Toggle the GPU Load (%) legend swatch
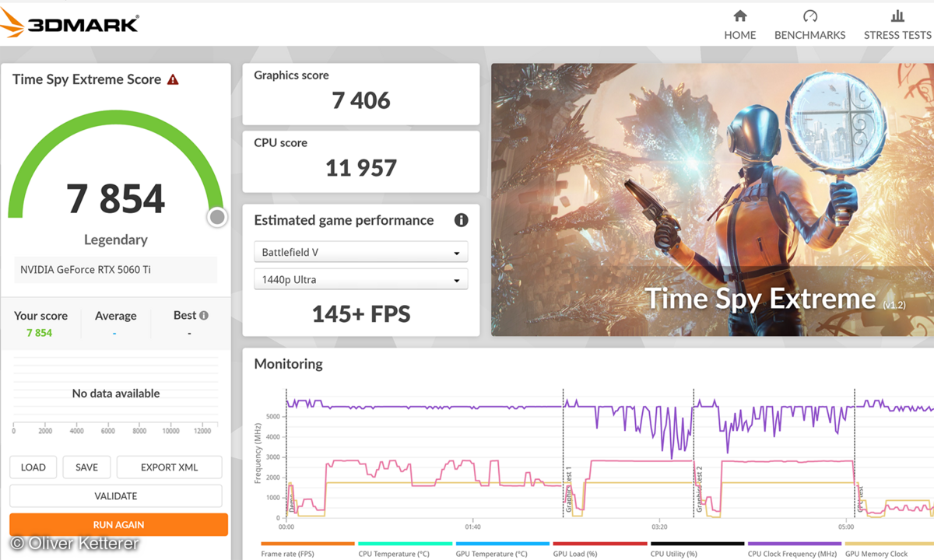Viewport: 934px width, 560px height. click(x=599, y=544)
